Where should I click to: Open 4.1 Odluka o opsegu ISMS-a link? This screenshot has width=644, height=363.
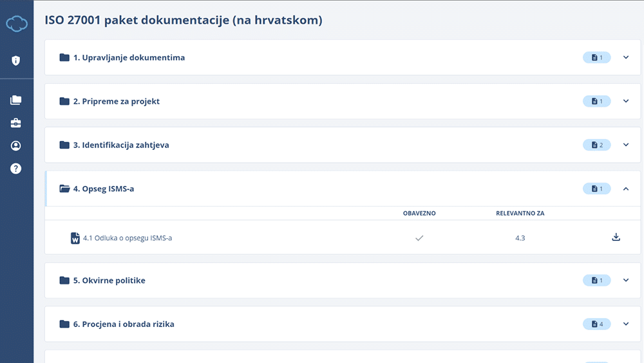(x=128, y=238)
